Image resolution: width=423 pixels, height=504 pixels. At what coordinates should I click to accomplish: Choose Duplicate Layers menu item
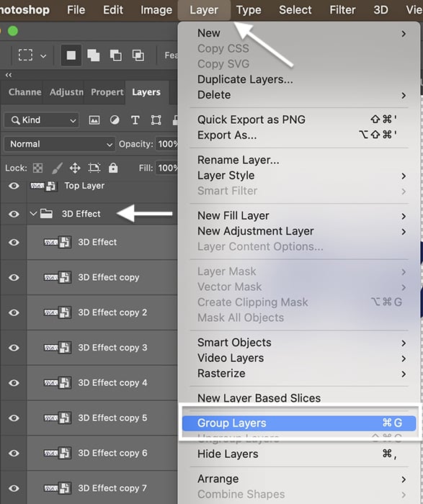299,79
